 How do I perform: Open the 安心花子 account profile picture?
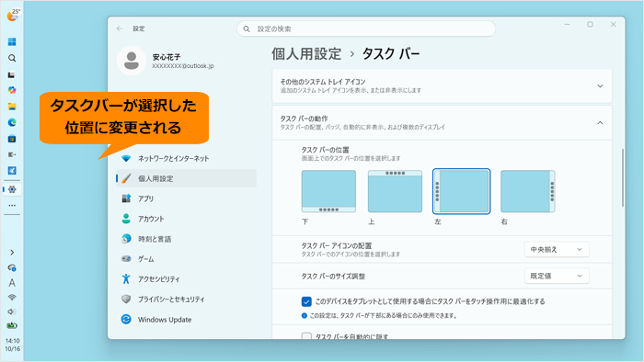(x=132, y=61)
